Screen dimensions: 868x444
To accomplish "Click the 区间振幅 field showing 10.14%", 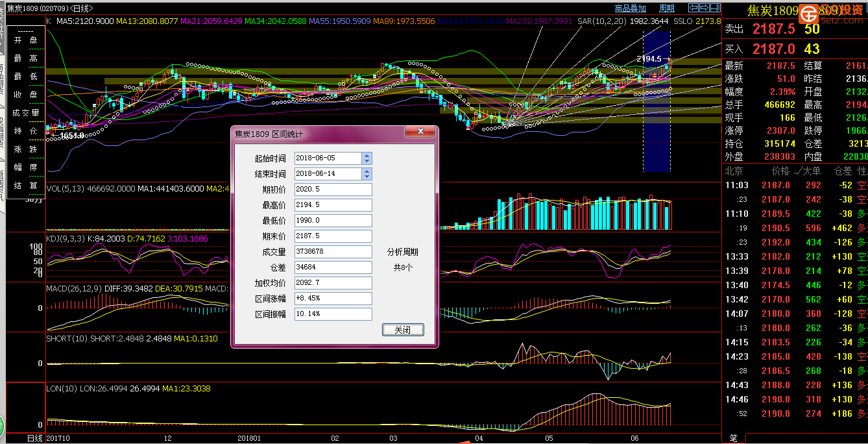I will 333,314.
